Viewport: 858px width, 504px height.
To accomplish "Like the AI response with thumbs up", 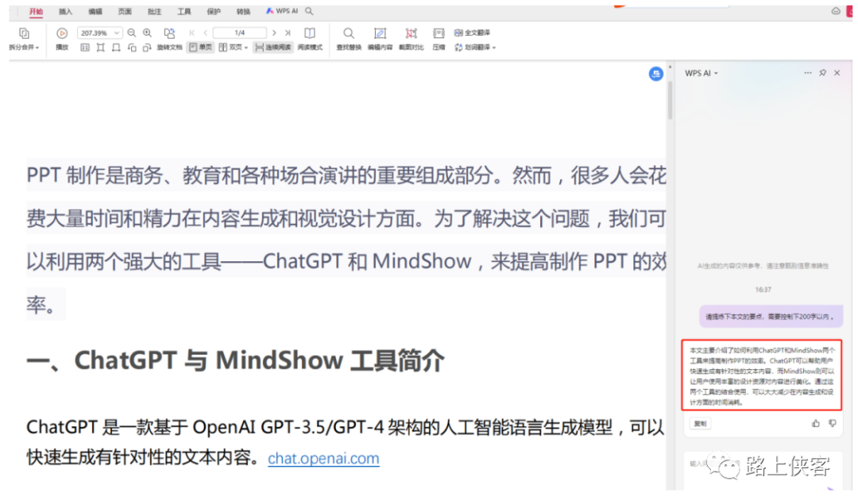I will [816, 423].
